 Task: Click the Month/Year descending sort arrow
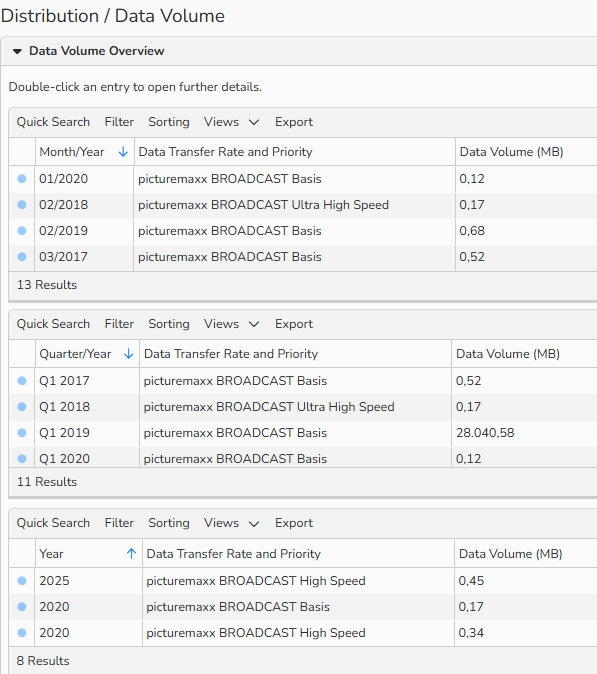point(123,152)
